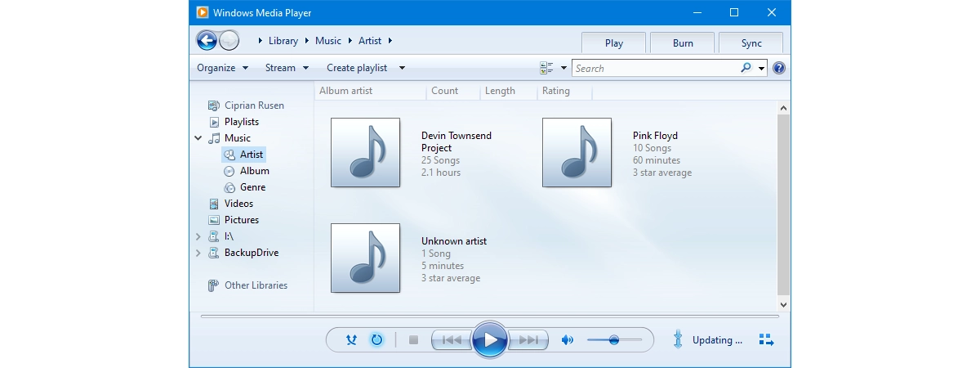Switch to the Sync tab
Screen dimensions: 980x368
(x=751, y=43)
